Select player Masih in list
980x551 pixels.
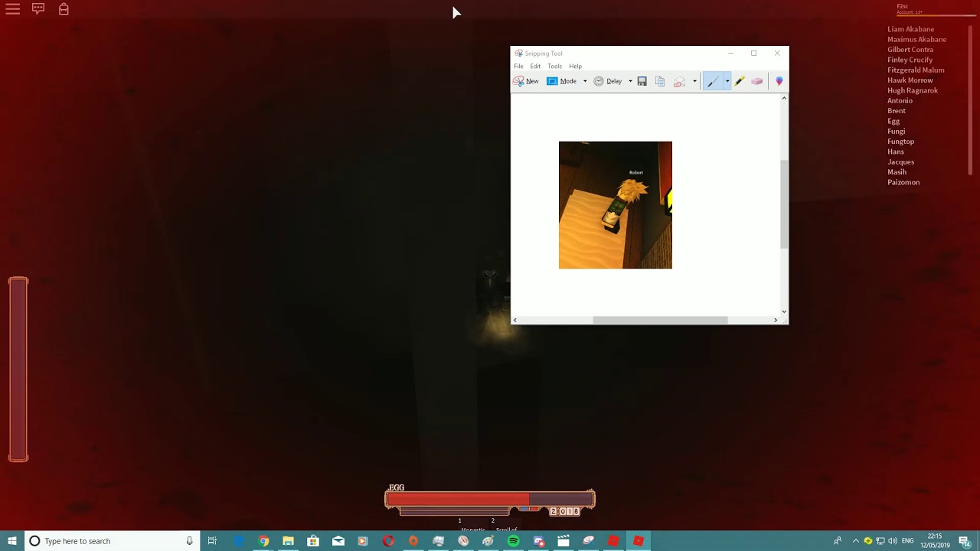click(x=897, y=172)
